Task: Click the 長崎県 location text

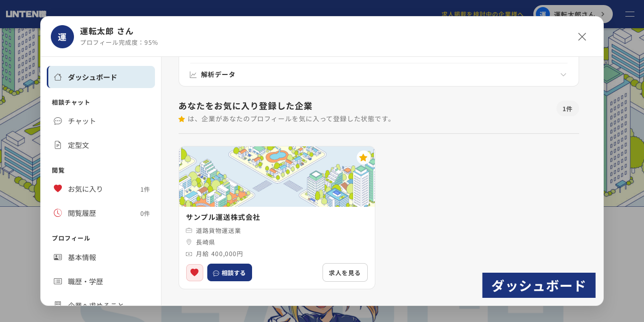Action: 205,242
